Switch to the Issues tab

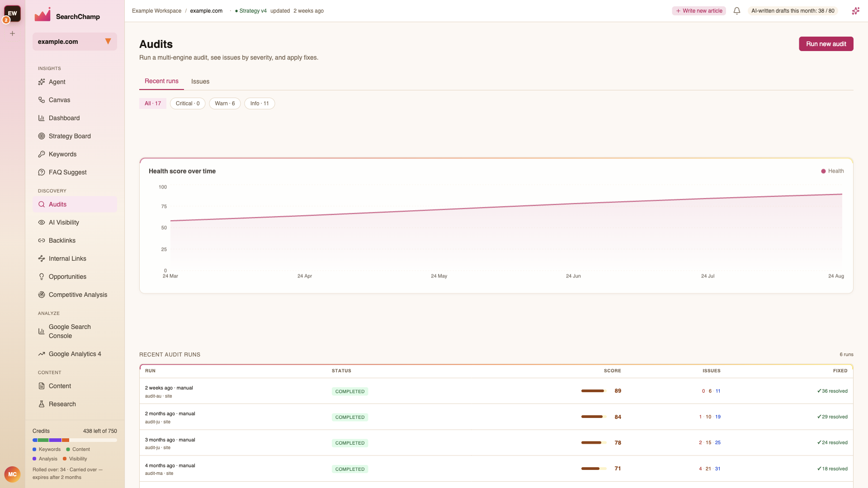coord(200,81)
